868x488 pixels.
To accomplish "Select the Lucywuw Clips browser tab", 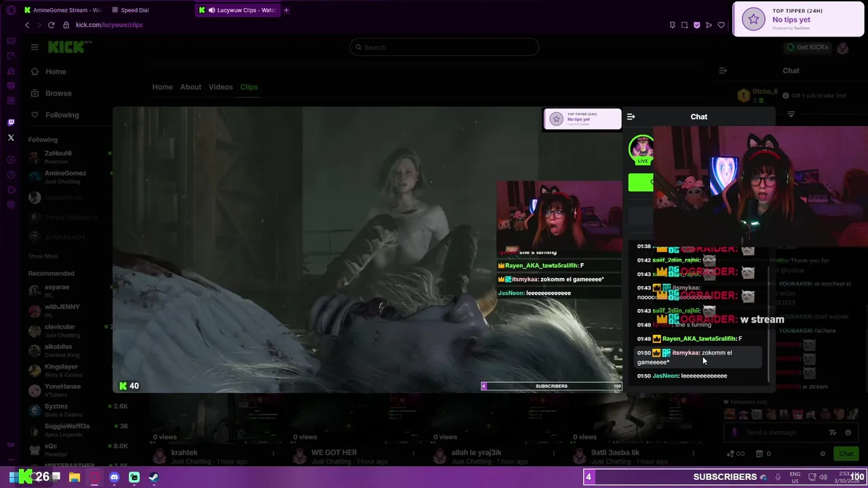I will click(239, 10).
